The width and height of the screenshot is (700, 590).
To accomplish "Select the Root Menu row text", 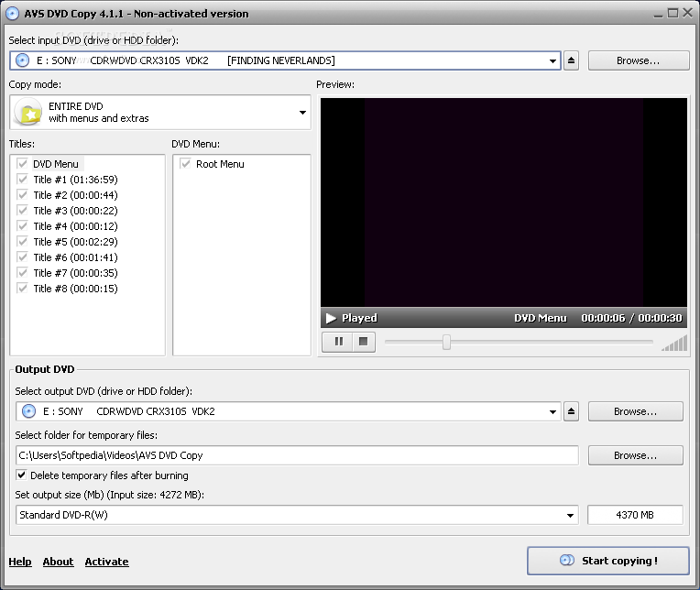I will point(220,164).
